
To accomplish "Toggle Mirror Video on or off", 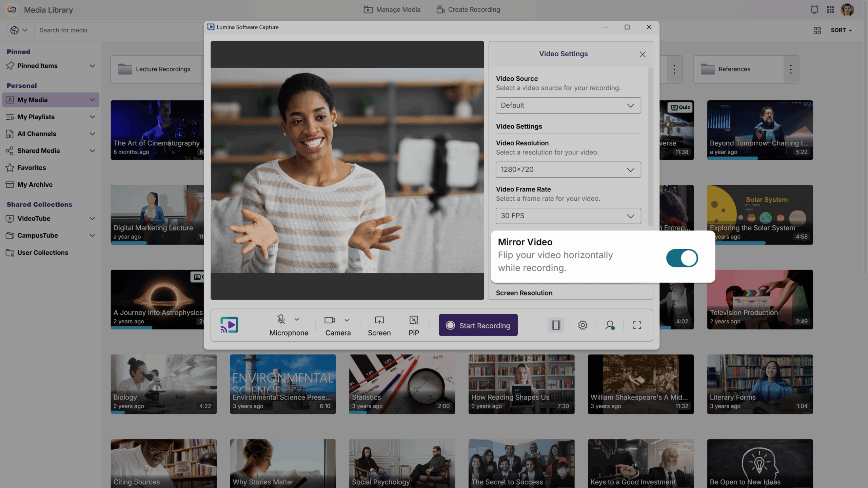I will coord(682,258).
